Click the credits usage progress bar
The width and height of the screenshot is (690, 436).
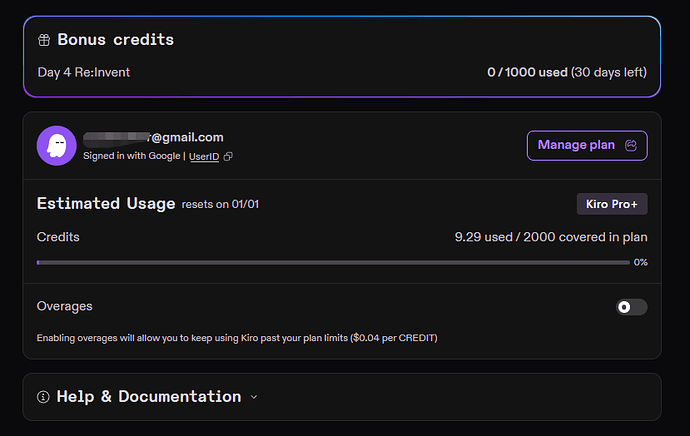click(333, 263)
